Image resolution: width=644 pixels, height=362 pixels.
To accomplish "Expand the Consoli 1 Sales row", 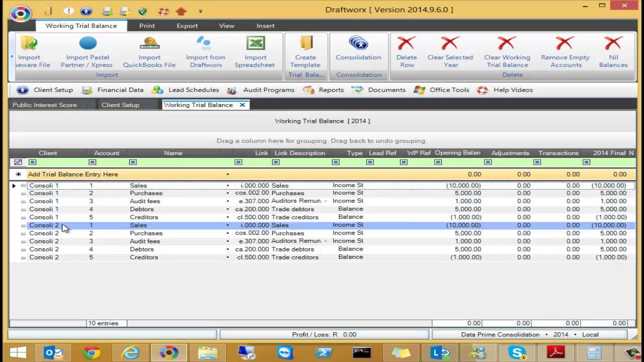I will [23, 186].
